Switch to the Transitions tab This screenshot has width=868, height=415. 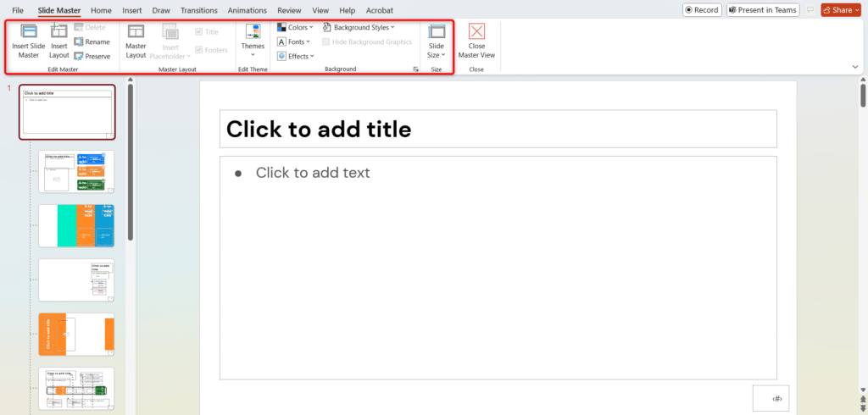[x=199, y=10]
